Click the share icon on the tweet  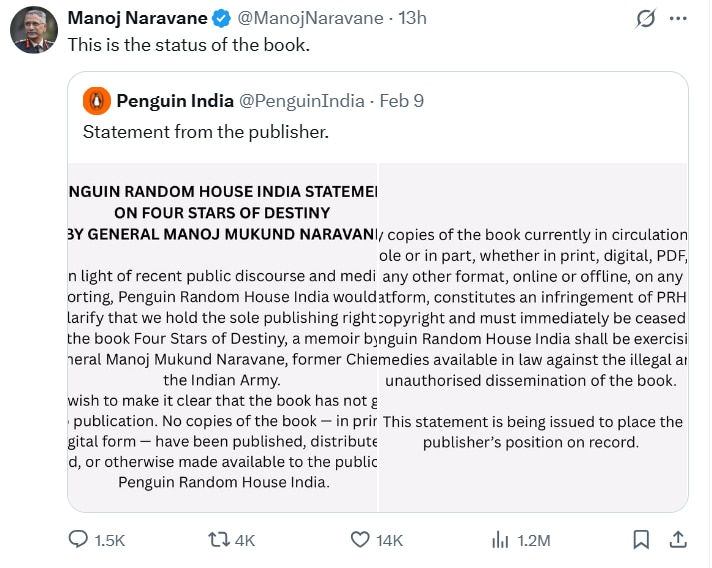(x=677, y=540)
